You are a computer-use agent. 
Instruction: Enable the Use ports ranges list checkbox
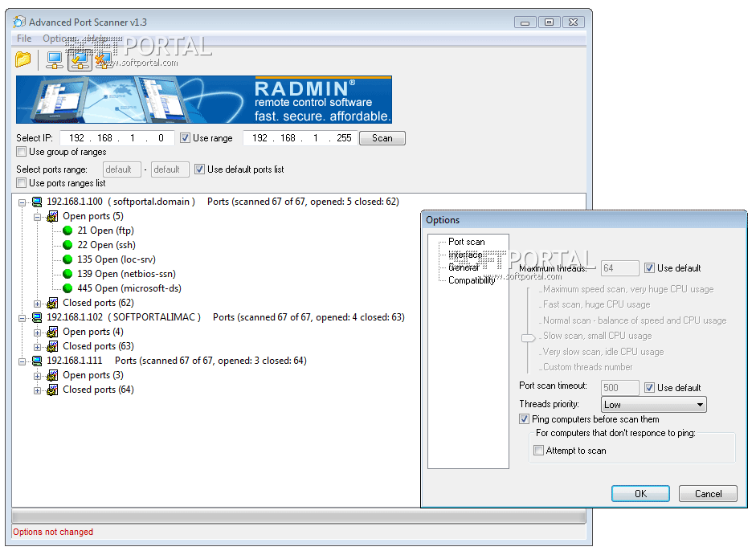click(x=21, y=183)
